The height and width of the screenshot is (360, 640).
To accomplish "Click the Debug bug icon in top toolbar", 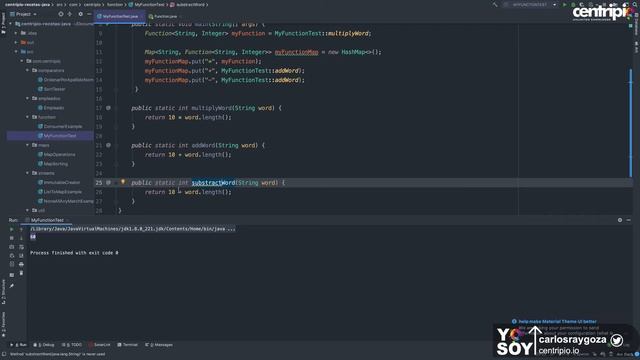I will (x=573, y=4).
